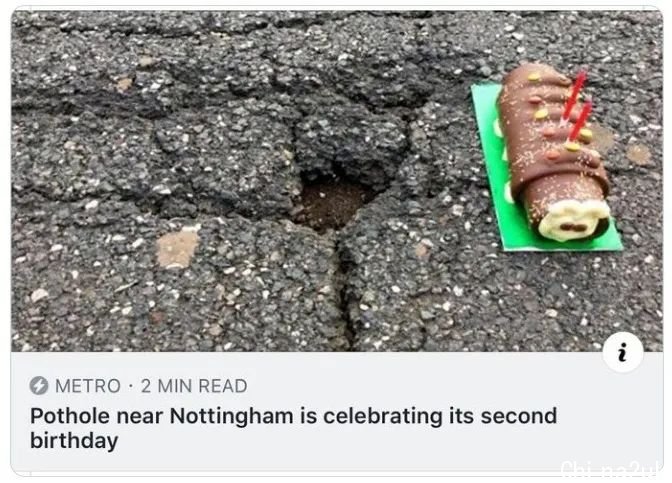
Task: Click the watermark in the bottom-right corner
Action: 611,468
